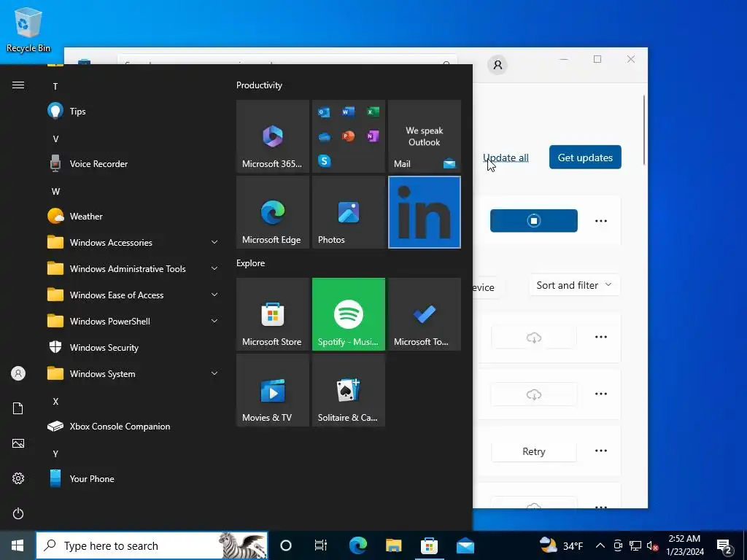Open the notification center icon
This screenshot has height=560, width=747.
[x=724, y=546]
